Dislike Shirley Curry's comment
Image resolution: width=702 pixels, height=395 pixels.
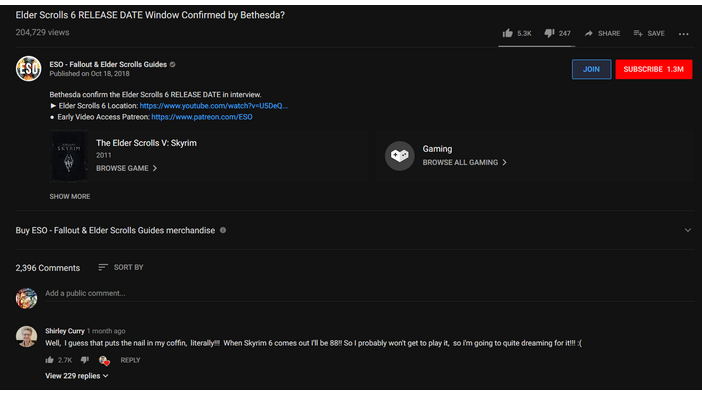[85, 360]
